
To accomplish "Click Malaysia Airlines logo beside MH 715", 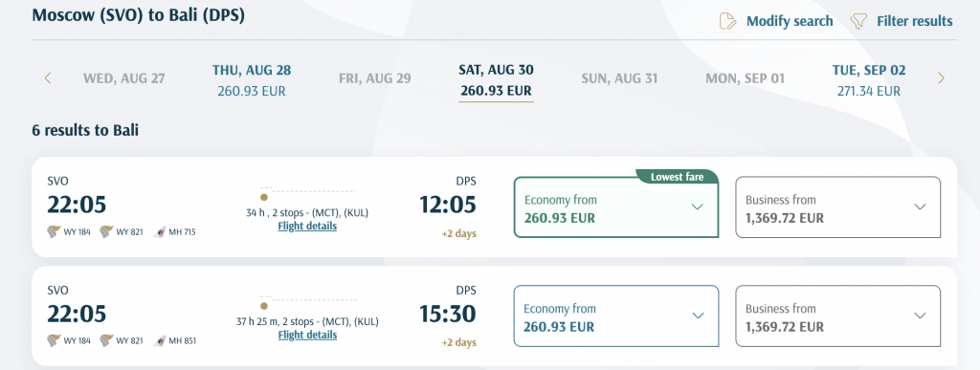I will [x=160, y=232].
